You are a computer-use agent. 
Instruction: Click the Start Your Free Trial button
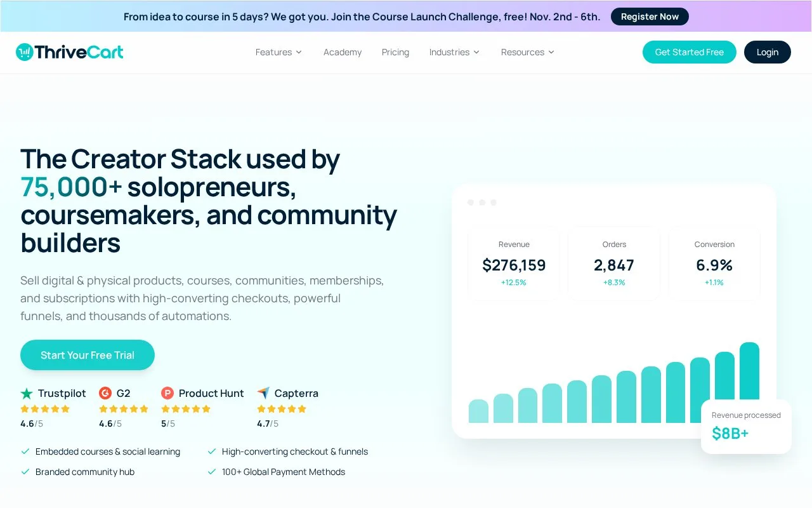[88, 355]
